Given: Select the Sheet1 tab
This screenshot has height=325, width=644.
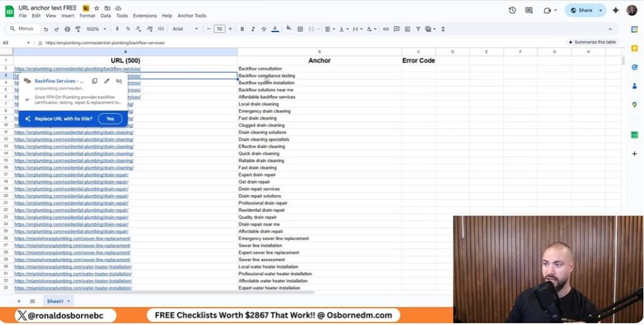Looking at the screenshot, I should pyautogui.click(x=55, y=301).
